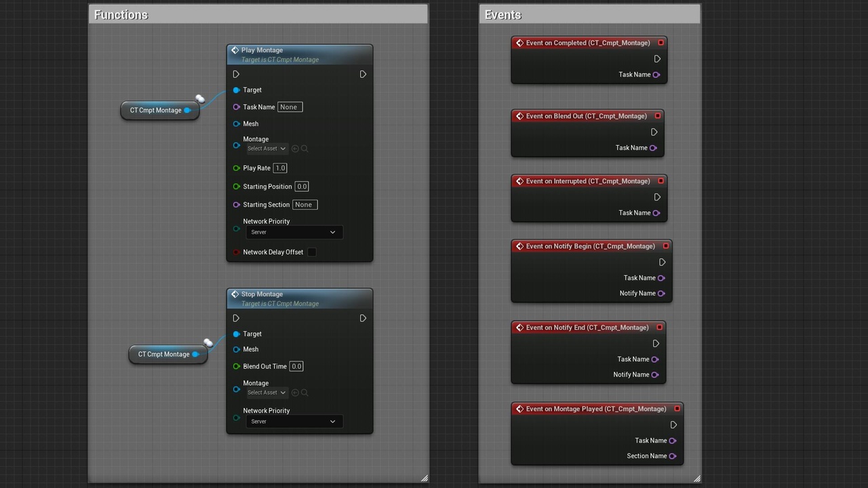Screen dimensions: 868x488
Task: Click the Play Montage input execution pin
Action: point(236,75)
